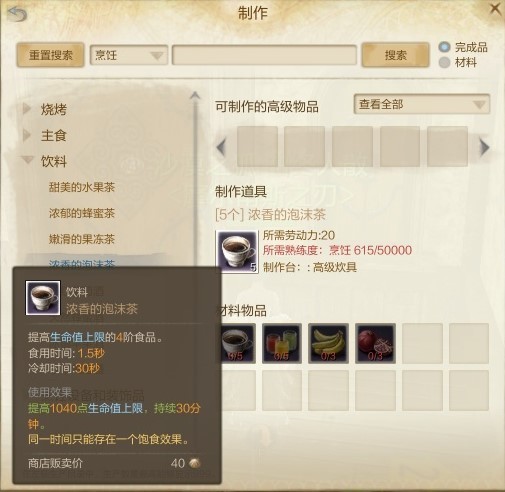Click the coffee cup crafted item icon
Image resolution: width=505 pixels, height=492 pixels.
237,252
